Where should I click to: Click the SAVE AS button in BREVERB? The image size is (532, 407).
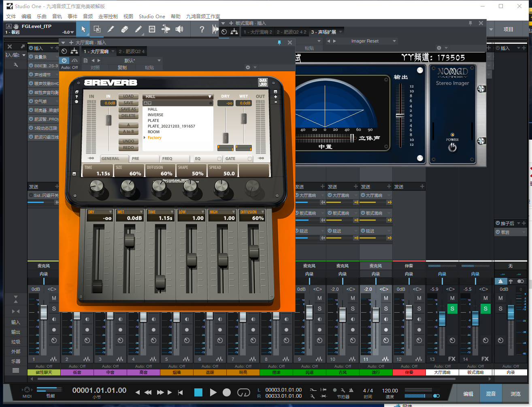[128, 109]
